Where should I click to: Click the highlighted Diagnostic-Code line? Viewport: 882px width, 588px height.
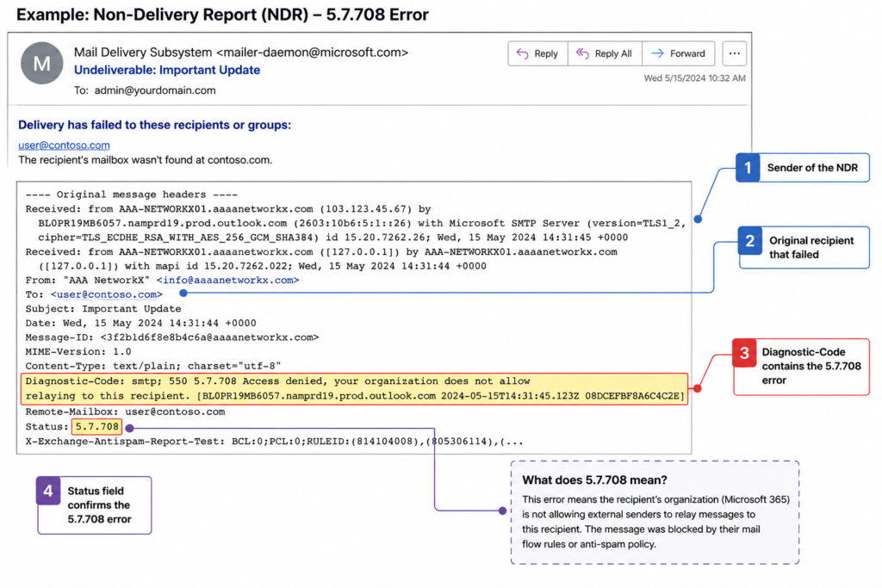354,388
